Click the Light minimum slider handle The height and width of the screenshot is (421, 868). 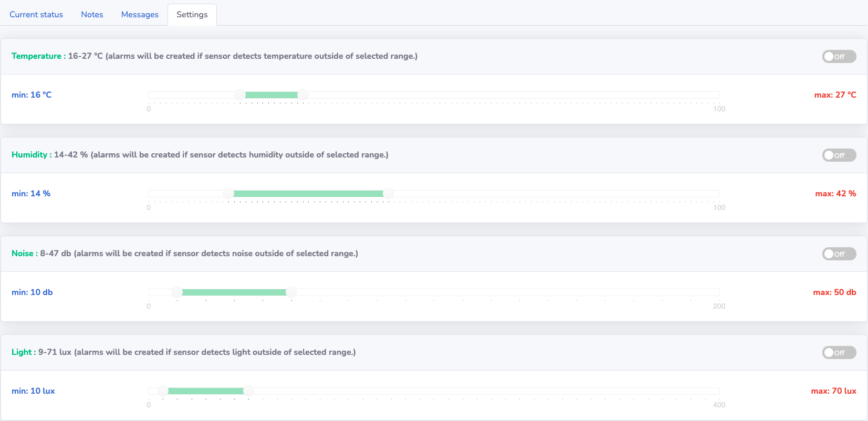coord(163,391)
